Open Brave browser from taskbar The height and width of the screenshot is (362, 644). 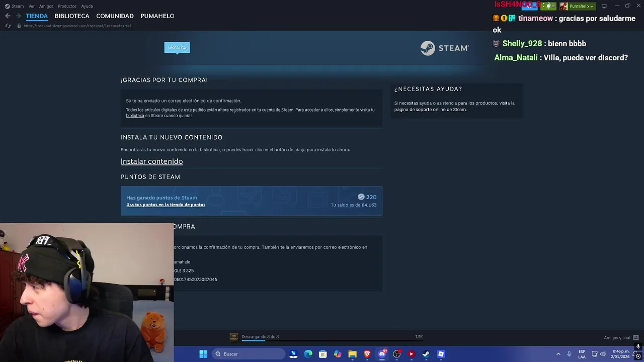pyautogui.click(x=367, y=354)
